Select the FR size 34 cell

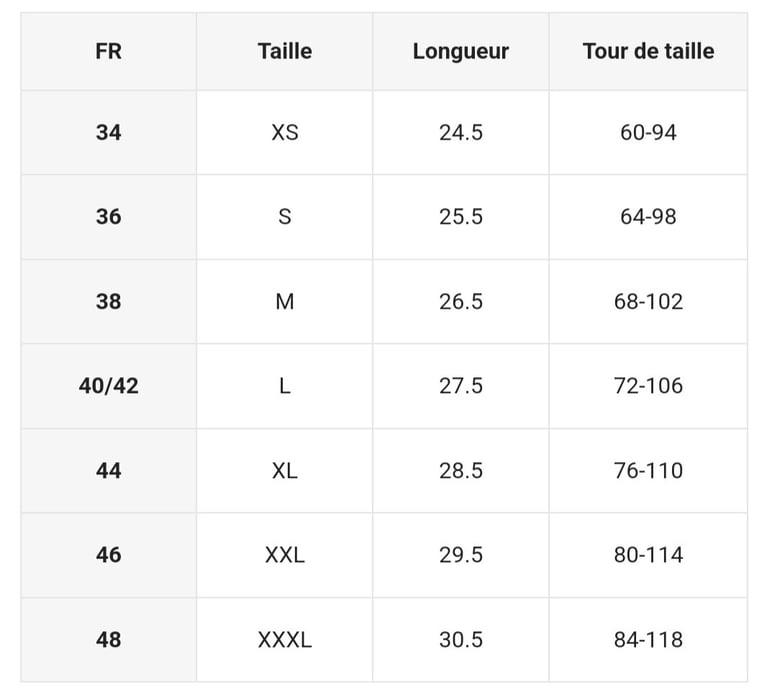(x=108, y=132)
